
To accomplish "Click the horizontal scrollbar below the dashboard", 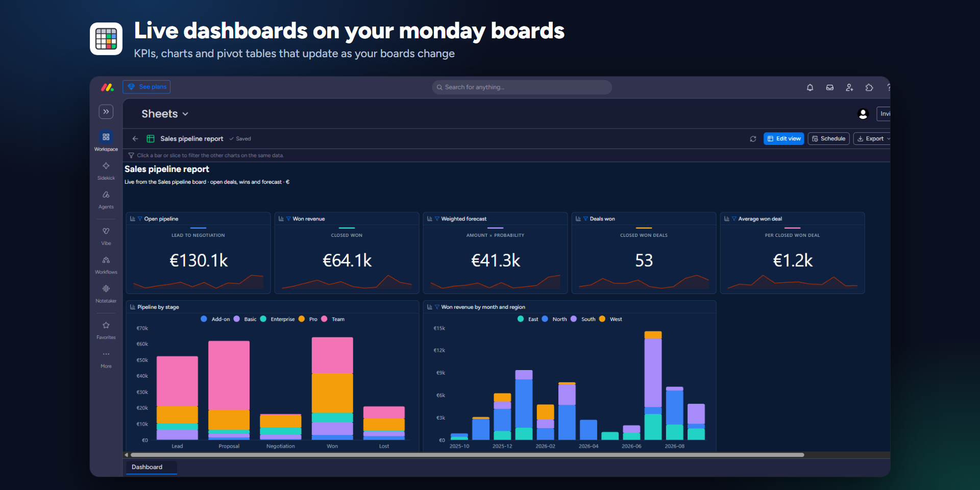I will coord(468,455).
